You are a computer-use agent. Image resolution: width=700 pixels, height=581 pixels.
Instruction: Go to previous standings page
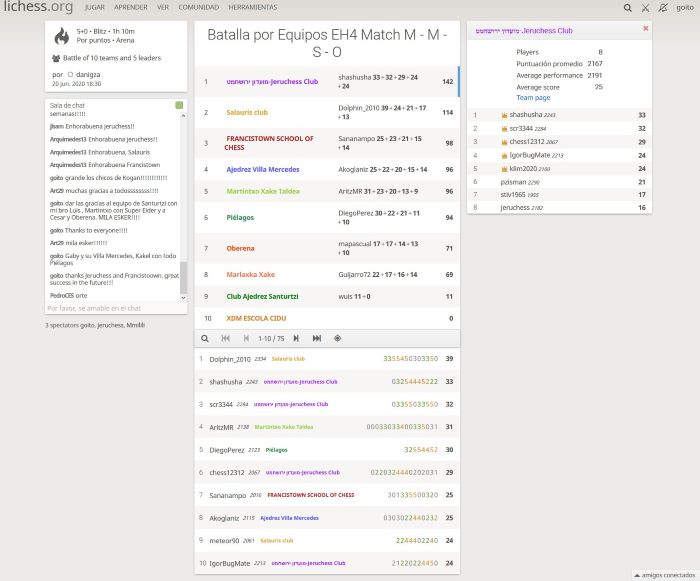(x=246, y=338)
